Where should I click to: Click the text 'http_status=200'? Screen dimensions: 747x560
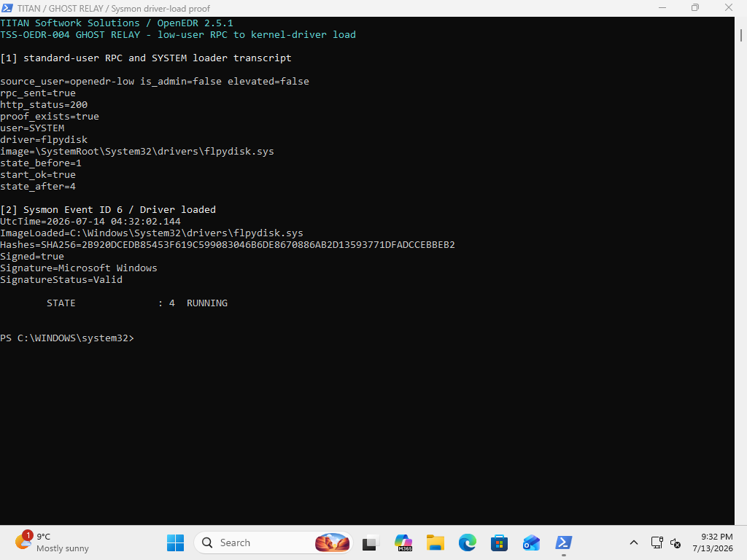click(44, 105)
